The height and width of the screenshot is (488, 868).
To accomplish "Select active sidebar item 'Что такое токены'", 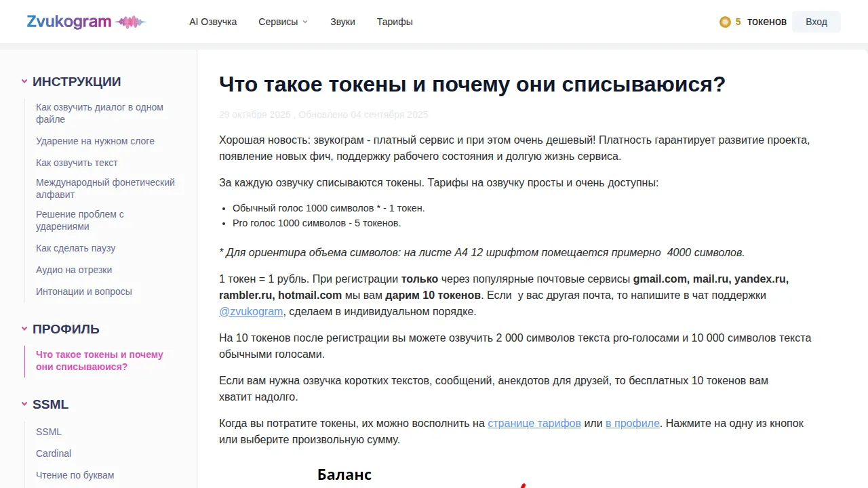I will [100, 361].
